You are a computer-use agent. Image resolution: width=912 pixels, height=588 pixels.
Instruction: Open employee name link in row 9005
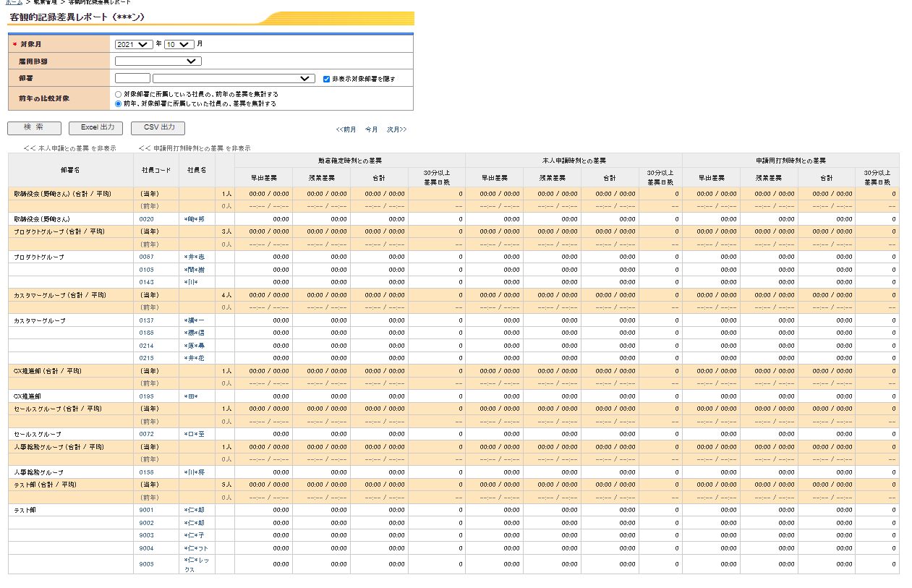coord(196,564)
